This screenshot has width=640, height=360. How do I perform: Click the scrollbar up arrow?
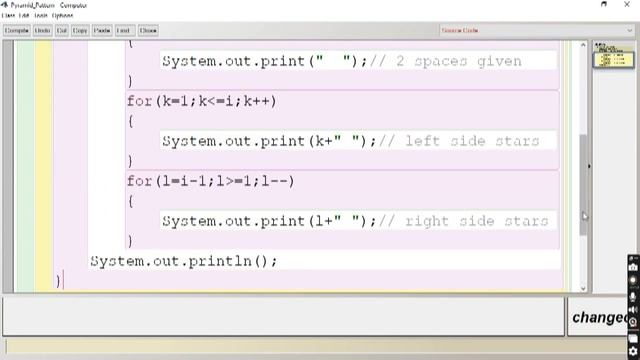(x=583, y=44)
